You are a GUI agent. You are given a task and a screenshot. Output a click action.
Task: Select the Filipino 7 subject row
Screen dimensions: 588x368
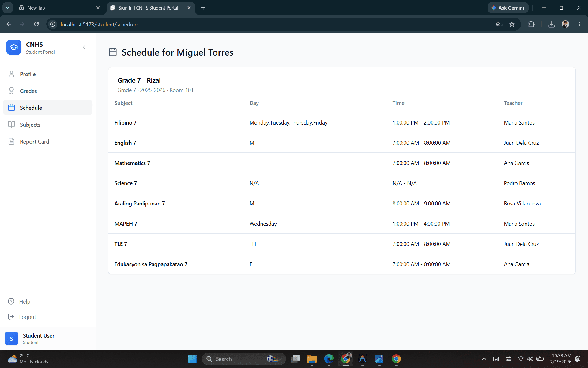coord(342,122)
